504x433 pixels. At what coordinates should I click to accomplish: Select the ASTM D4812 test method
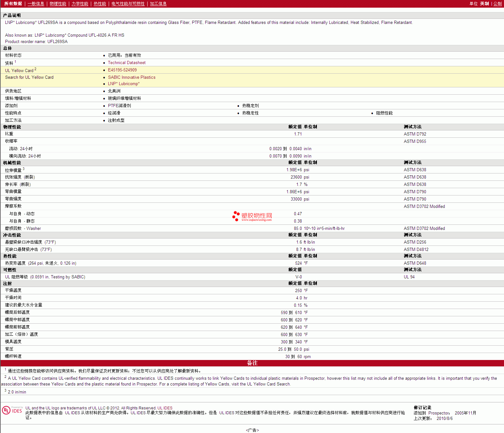(x=416, y=250)
